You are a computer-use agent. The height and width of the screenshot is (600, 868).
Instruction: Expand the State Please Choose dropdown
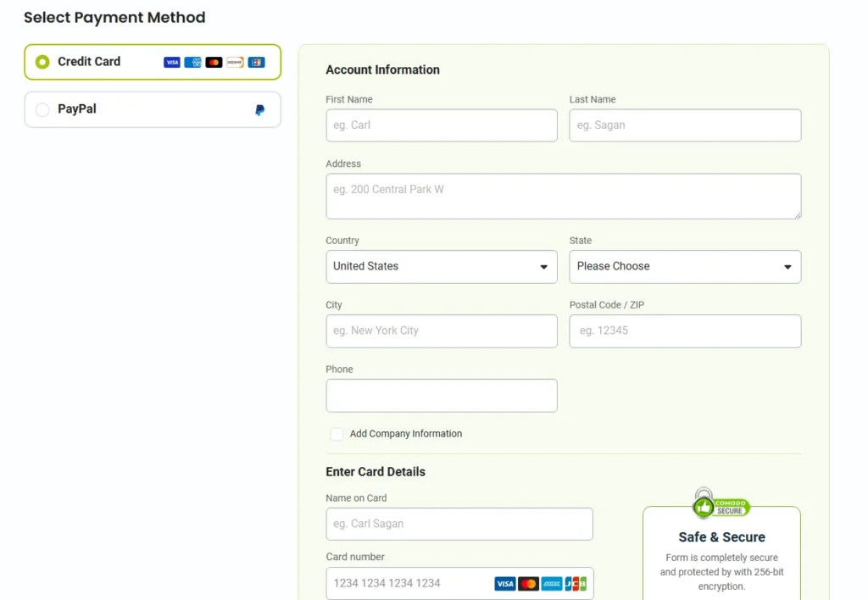coord(685,266)
